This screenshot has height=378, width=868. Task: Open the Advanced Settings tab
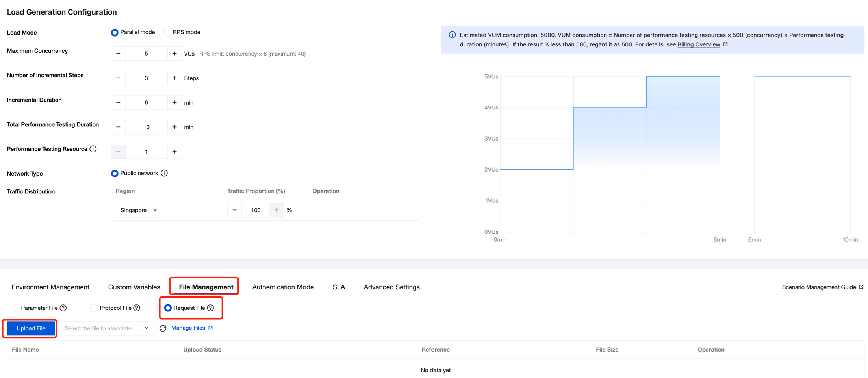pyautogui.click(x=391, y=287)
